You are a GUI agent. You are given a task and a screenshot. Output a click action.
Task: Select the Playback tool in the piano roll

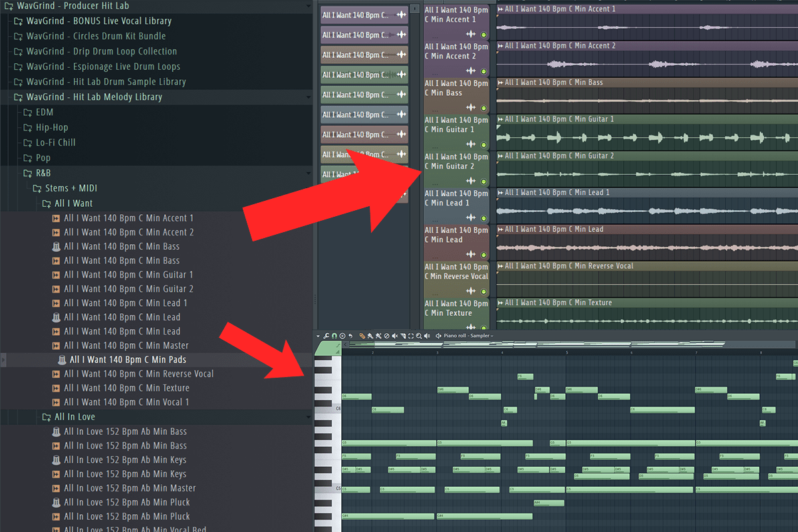[x=427, y=336]
